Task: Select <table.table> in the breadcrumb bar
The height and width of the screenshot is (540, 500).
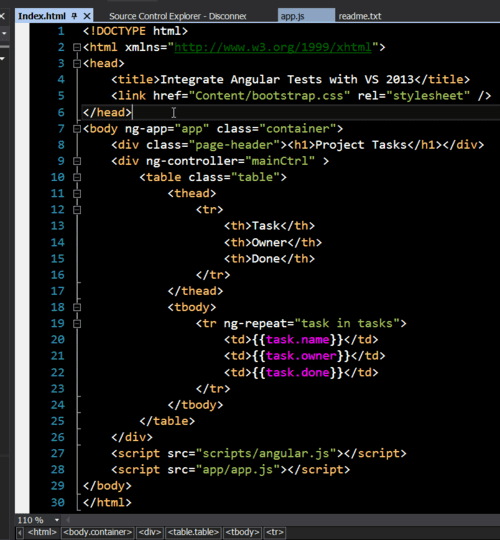Action: coord(193,532)
